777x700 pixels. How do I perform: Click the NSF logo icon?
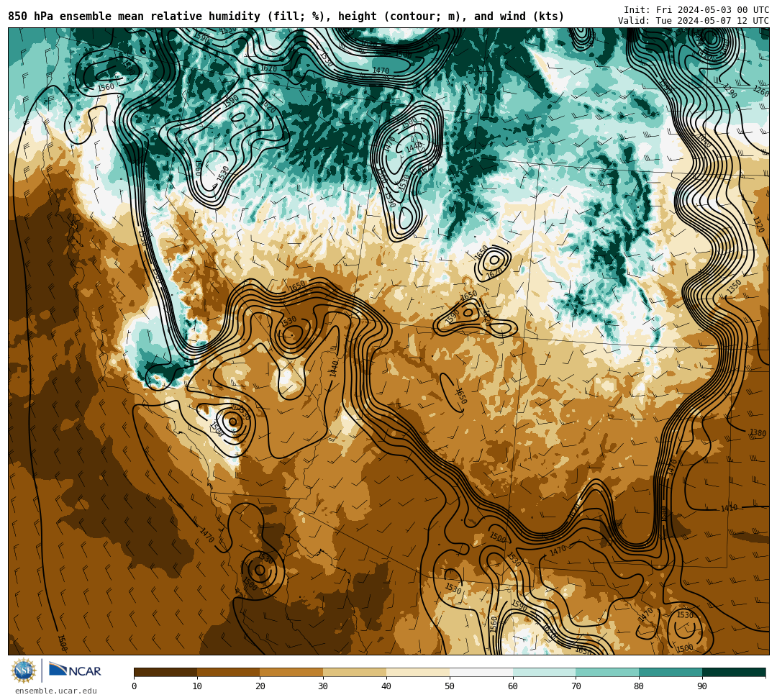coord(23,671)
